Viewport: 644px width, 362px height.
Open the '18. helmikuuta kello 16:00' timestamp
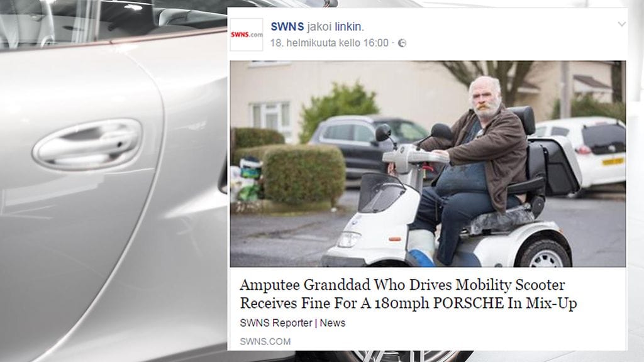330,43
